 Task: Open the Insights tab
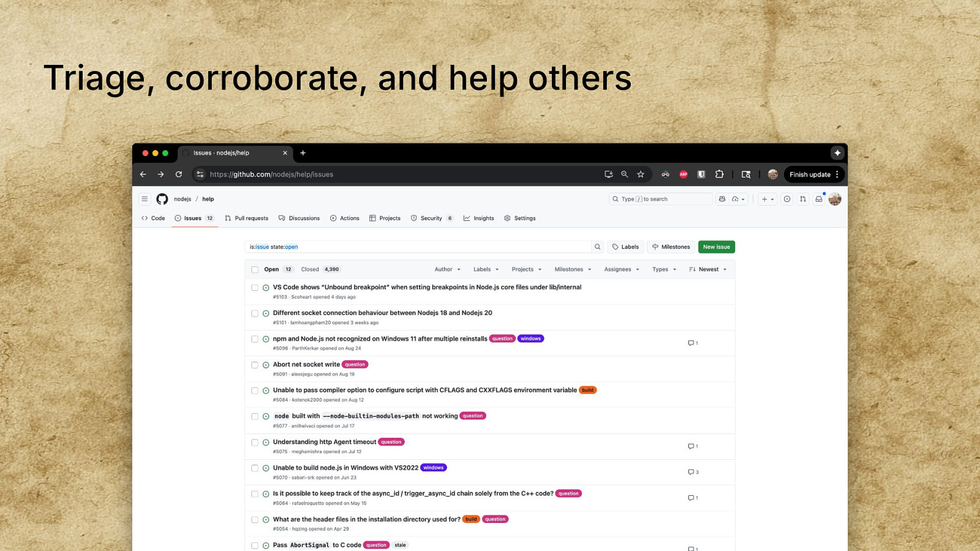(478, 218)
